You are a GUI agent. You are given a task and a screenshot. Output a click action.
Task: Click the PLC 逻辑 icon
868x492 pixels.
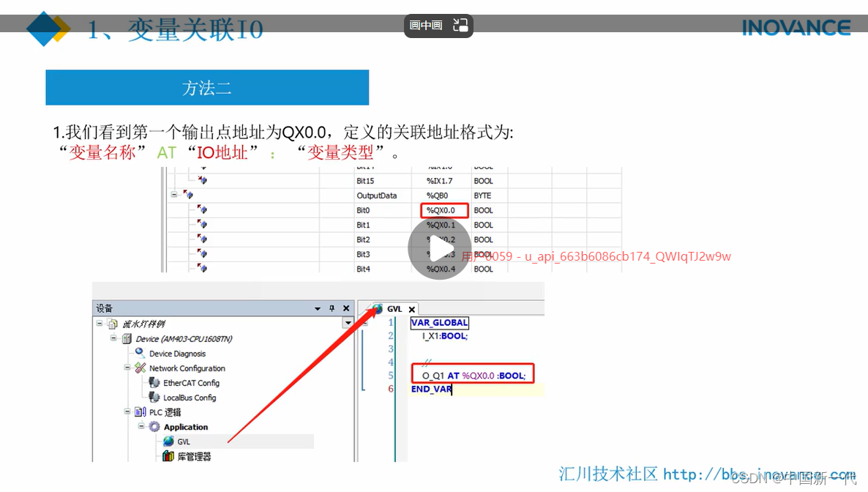coord(141,411)
